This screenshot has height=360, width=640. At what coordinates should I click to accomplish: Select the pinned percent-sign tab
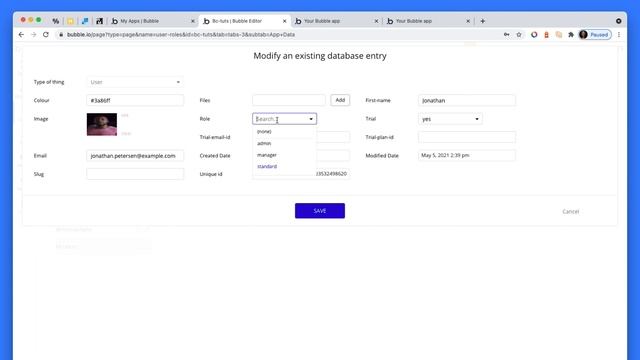click(x=56, y=21)
